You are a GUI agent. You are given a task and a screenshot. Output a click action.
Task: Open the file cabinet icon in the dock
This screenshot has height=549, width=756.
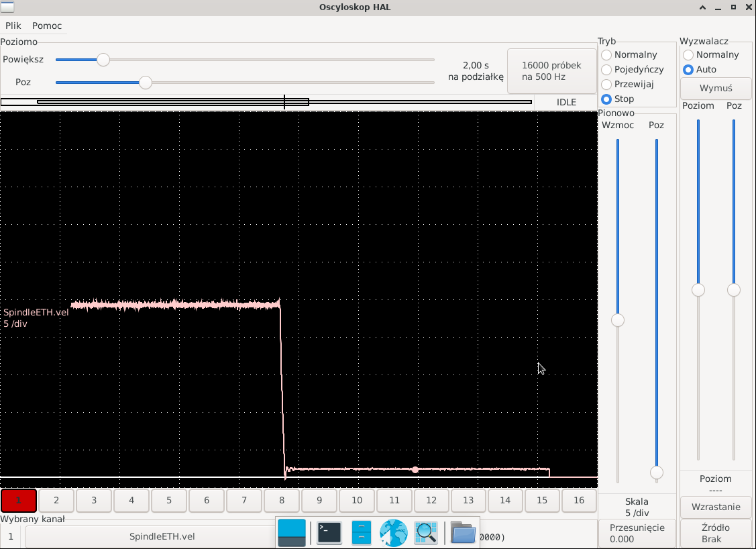(361, 533)
